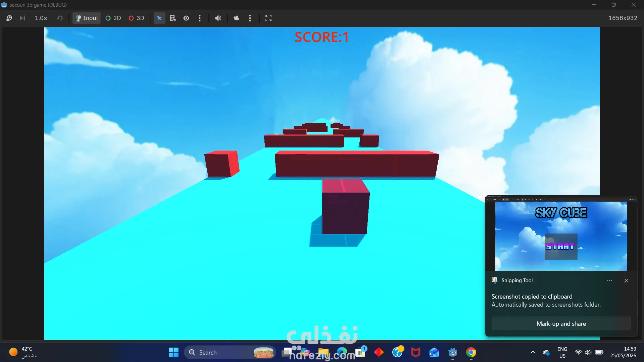Open File Explorer from taskbar
644x362 pixels.
pos(323,352)
